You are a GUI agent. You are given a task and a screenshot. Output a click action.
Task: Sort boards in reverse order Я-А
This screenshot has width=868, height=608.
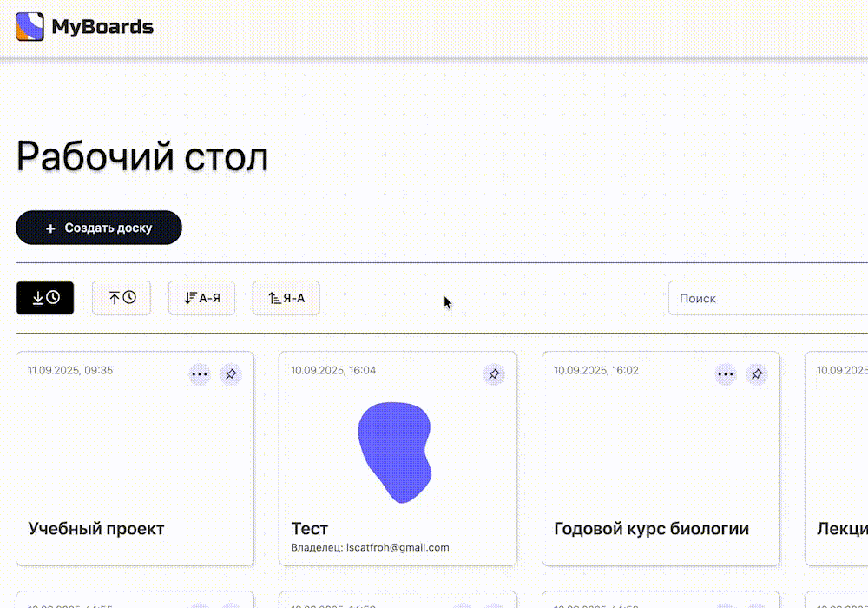tap(286, 298)
